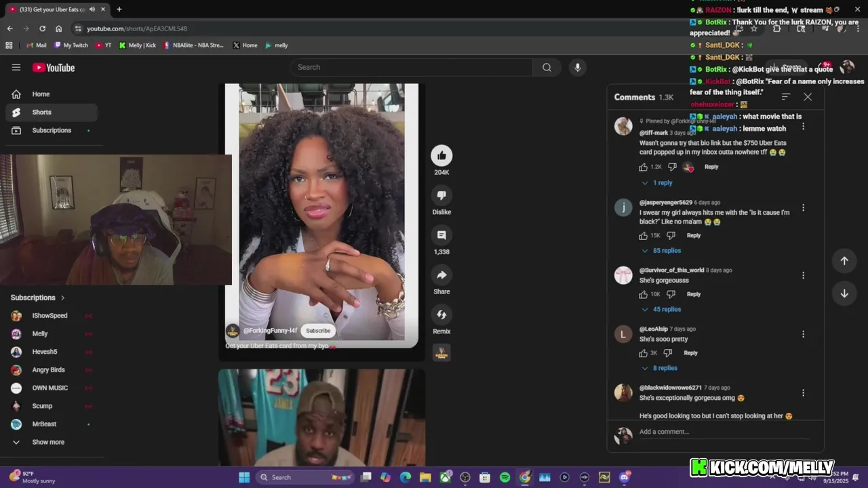Screen dimensions: 868x488
Task: Go to previous short with up arrow
Action: (844, 261)
